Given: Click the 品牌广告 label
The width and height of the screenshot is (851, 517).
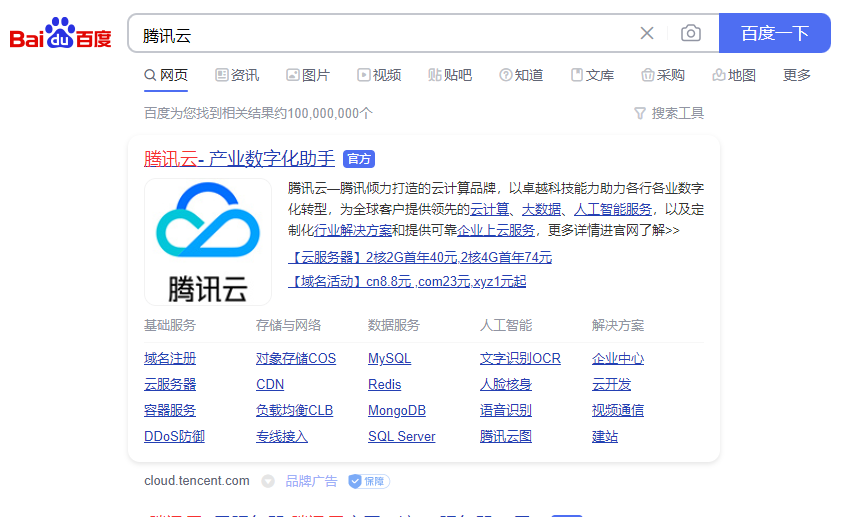Looking at the screenshot, I should [312, 481].
